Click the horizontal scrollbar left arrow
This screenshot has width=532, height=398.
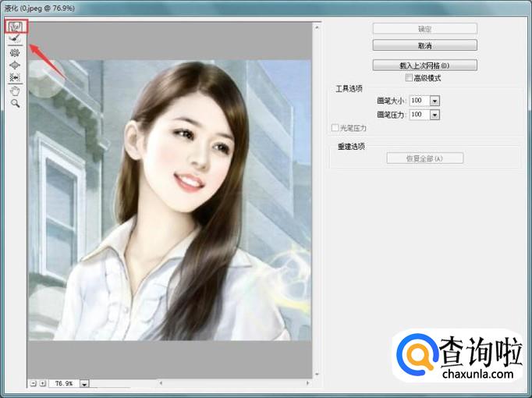tap(161, 383)
